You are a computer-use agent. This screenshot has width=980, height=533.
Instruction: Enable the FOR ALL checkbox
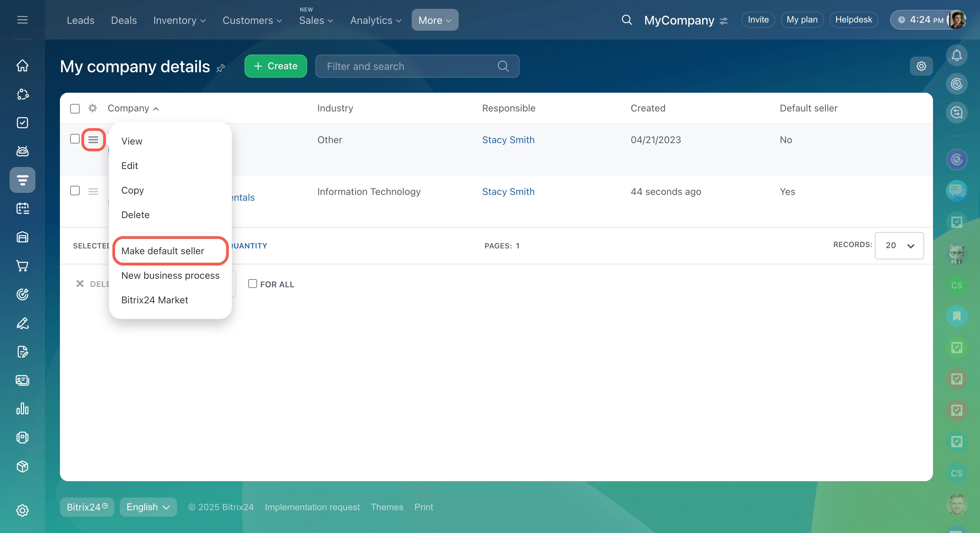click(253, 284)
